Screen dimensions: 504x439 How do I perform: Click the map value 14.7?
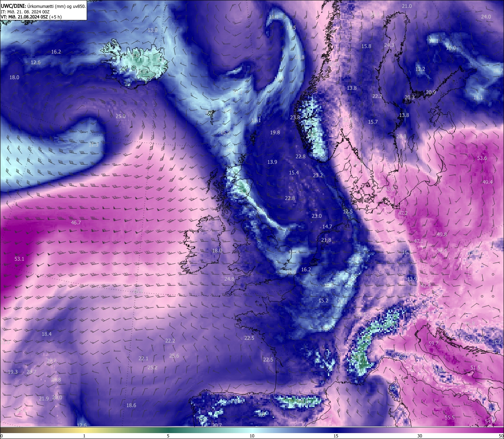(x=327, y=227)
